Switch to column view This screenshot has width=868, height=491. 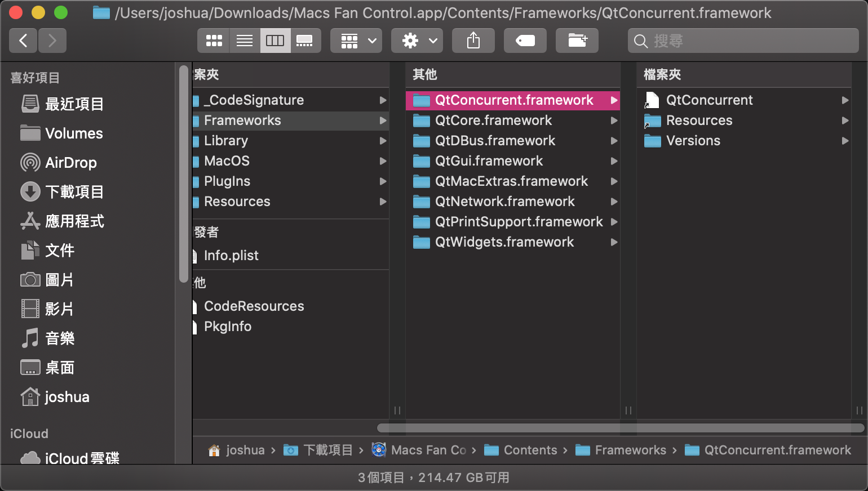coord(275,41)
